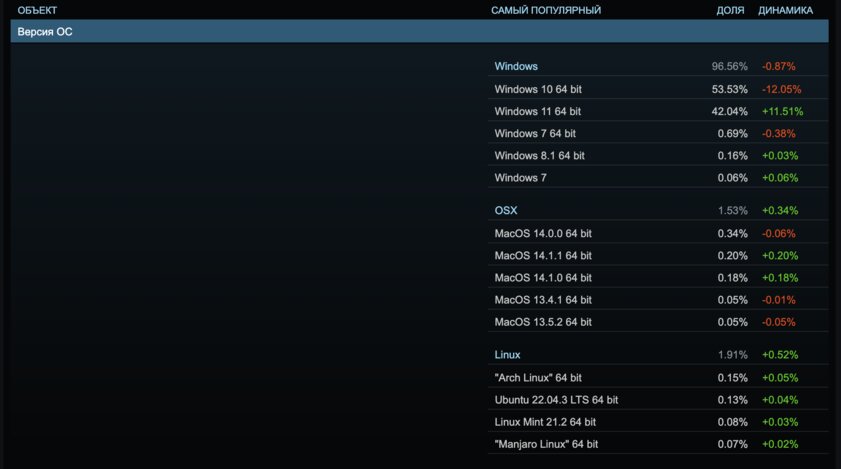Click the -0.01% change value
Viewport: 841px width, 469px height.
pos(779,299)
